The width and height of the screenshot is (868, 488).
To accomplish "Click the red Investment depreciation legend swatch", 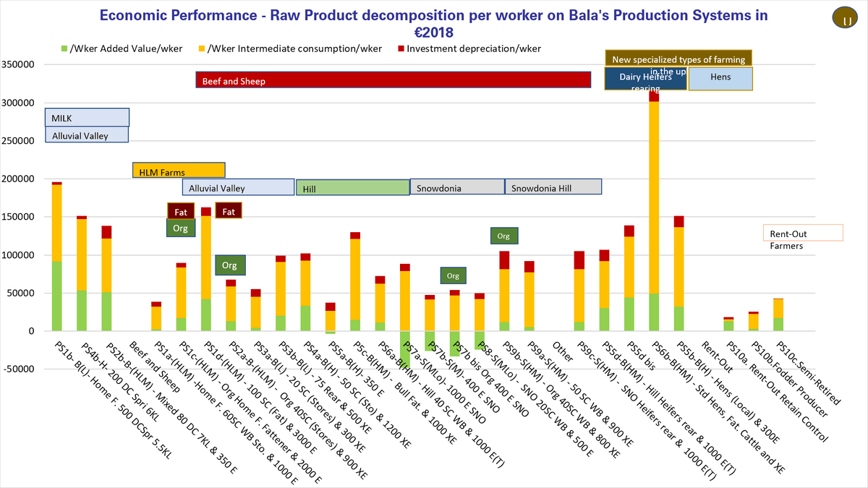I will 401,48.
